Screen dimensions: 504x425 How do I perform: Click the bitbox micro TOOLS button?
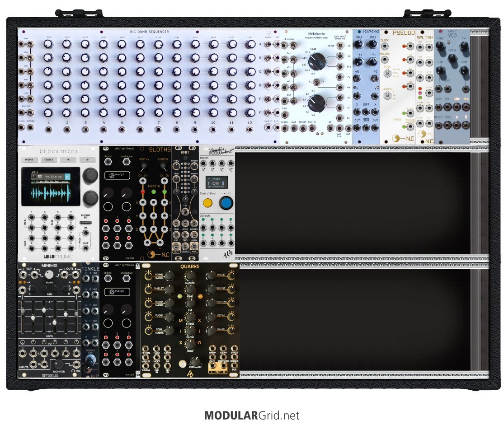click(48, 159)
